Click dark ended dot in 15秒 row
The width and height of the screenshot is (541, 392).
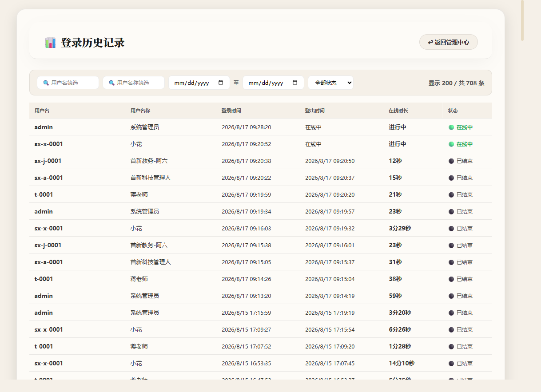pos(451,178)
